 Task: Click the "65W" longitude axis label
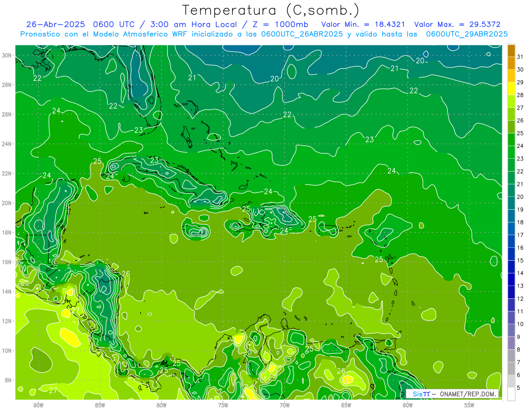click(x=346, y=405)
